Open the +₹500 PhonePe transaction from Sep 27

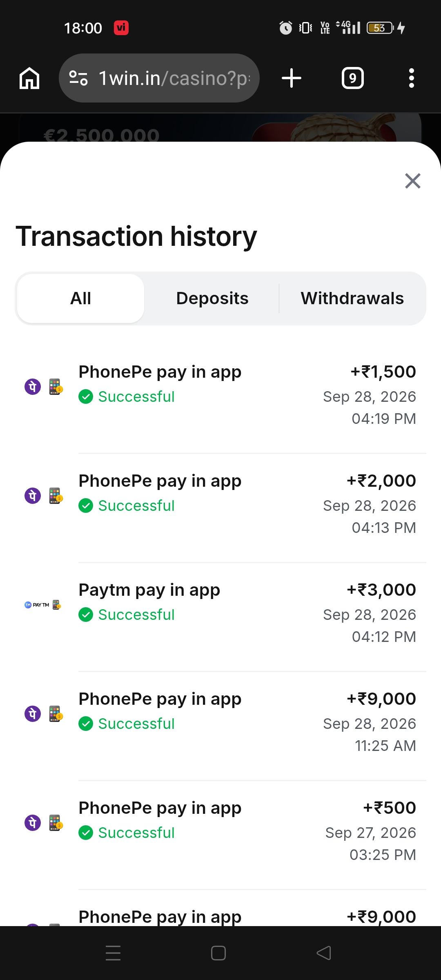pyautogui.click(x=220, y=831)
